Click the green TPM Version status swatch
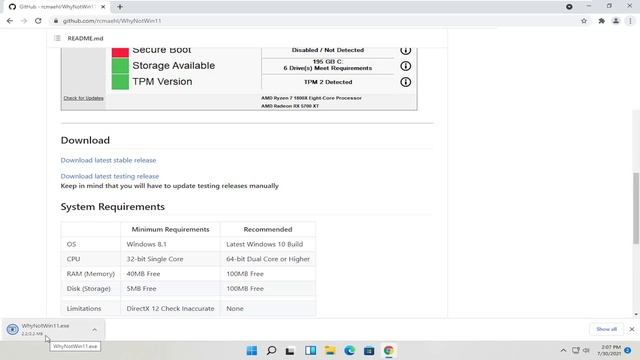640x360 pixels. pyautogui.click(x=120, y=82)
